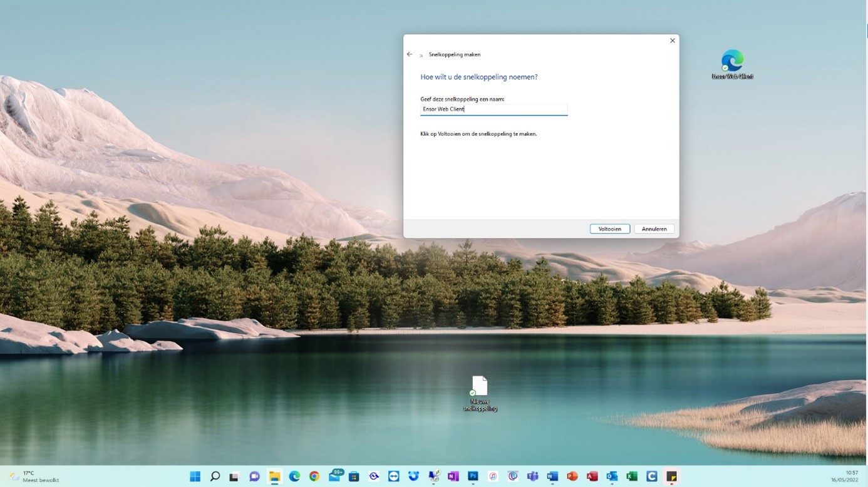
Task: Launch TeamViewer from the taskbar
Action: tap(393, 476)
